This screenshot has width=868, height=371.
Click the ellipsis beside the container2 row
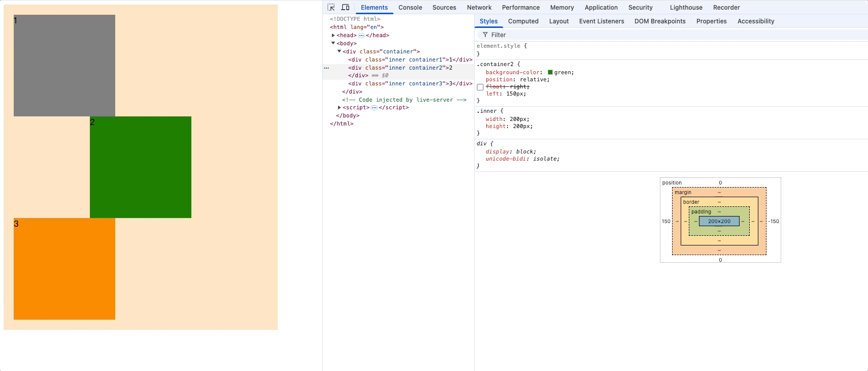coord(326,68)
